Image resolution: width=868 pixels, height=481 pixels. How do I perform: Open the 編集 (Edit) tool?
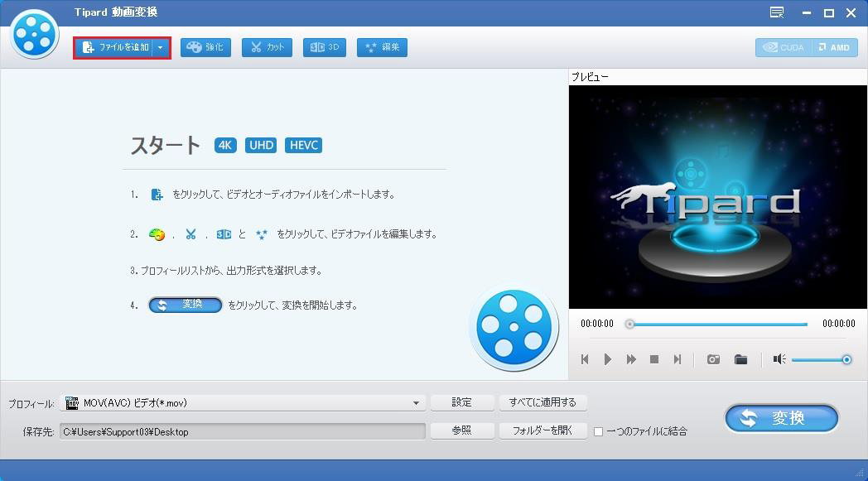coord(382,47)
